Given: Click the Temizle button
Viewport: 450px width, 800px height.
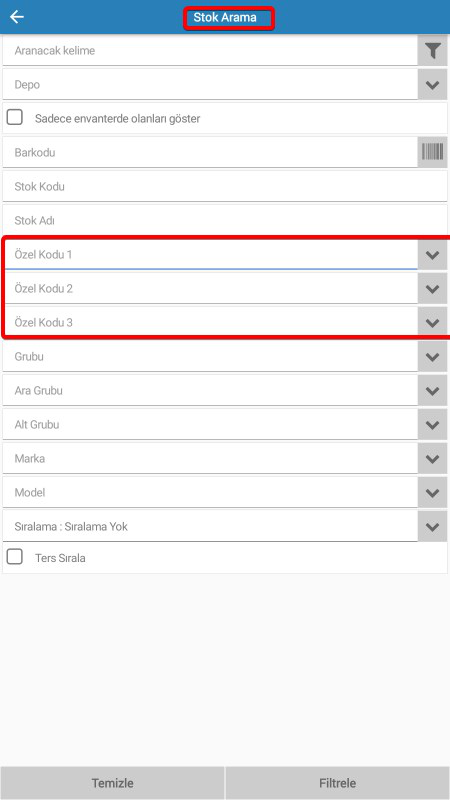Looking at the screenshot, I should click(x=112, y=783).
